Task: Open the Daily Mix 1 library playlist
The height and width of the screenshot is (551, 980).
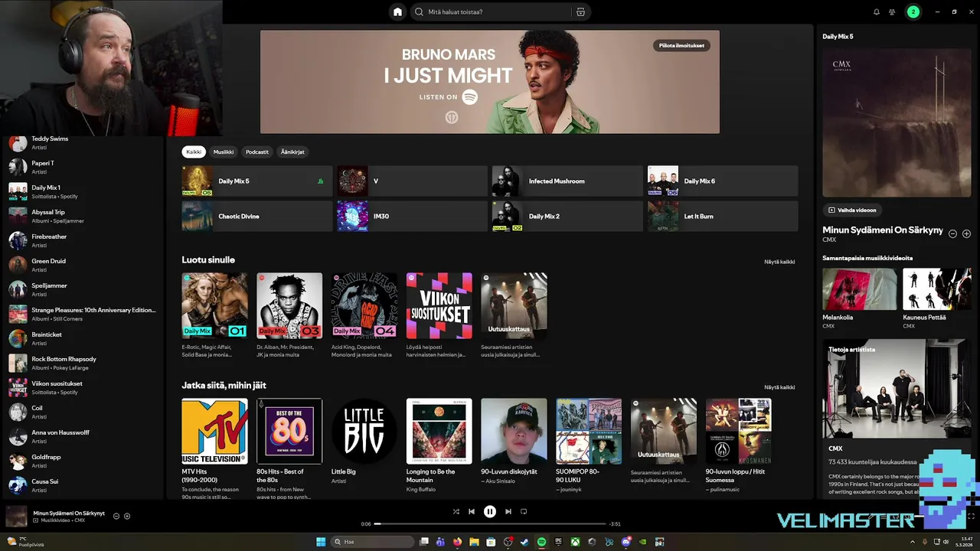Action: coord(84,191)
